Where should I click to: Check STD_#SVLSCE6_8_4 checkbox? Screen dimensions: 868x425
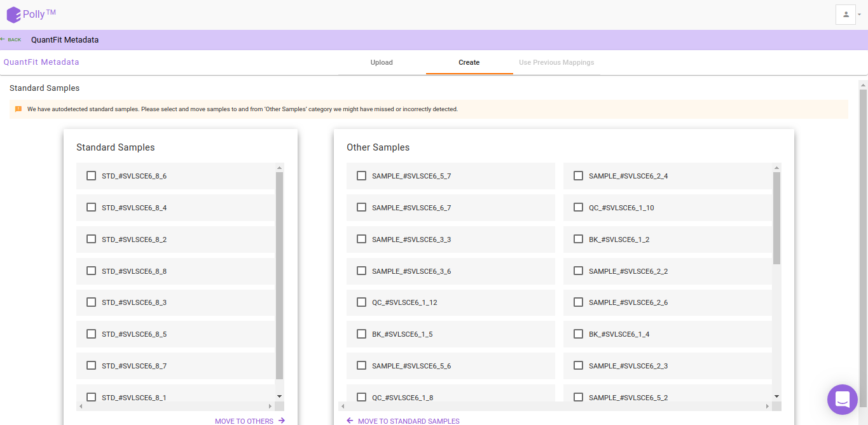(91, 207)
